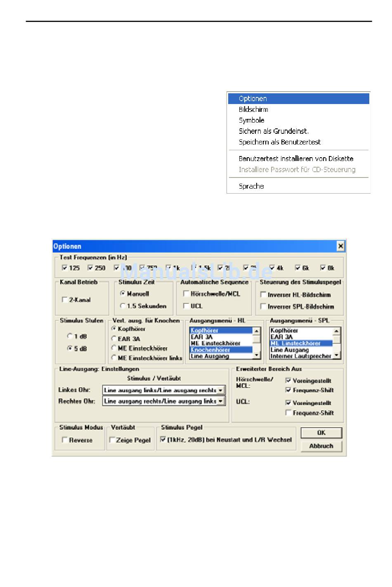The width and height of the screenshot is (392, 587).
Task: Select Kopfhörer in Ausgangsmenü HL list
Action: 221,331
